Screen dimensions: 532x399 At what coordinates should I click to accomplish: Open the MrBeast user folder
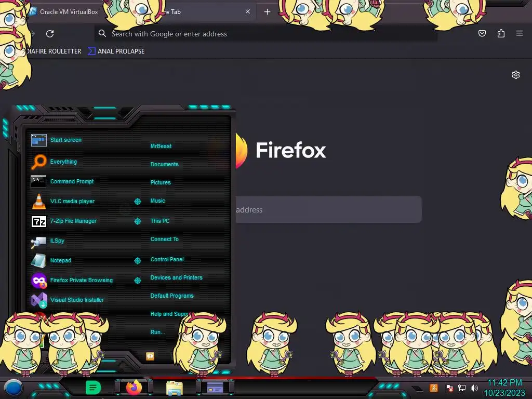[x=161, y=146]
